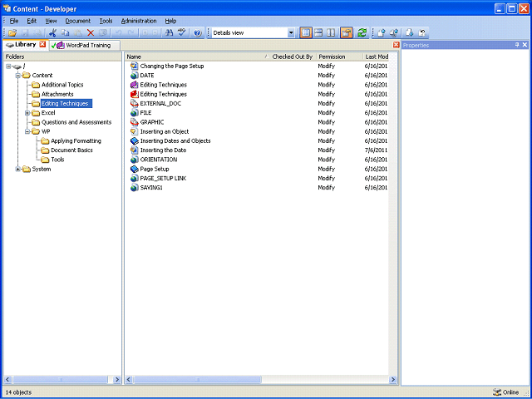Sort by the Checked Out By column
532x399 pixels.
point(293,57)
